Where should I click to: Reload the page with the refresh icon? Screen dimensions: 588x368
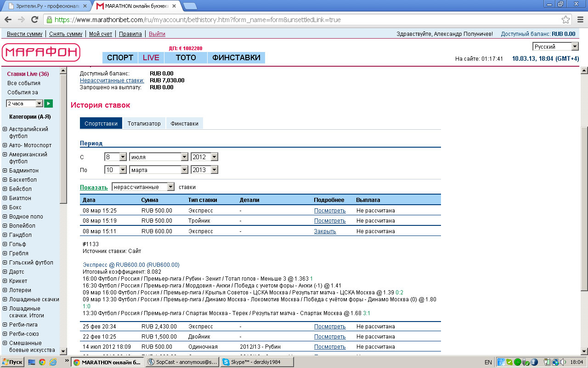tap(34, 19)
